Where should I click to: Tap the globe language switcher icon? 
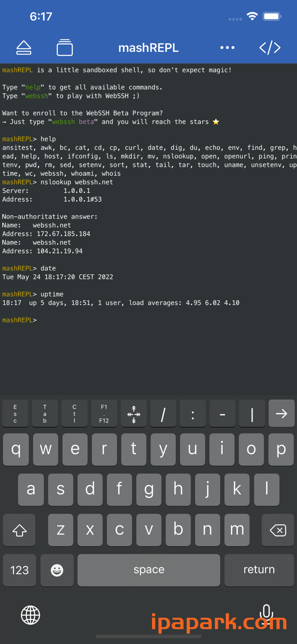[30, 615]
